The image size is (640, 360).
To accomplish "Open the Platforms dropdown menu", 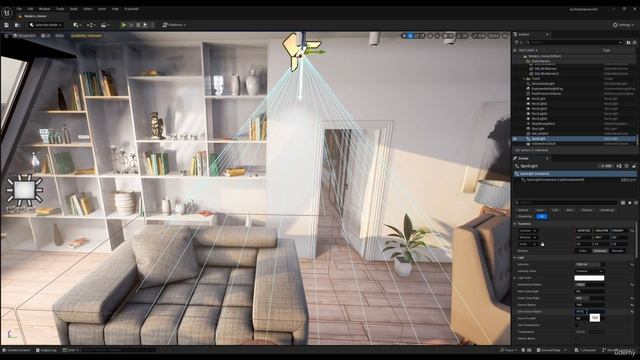I will tap(174, 25).
